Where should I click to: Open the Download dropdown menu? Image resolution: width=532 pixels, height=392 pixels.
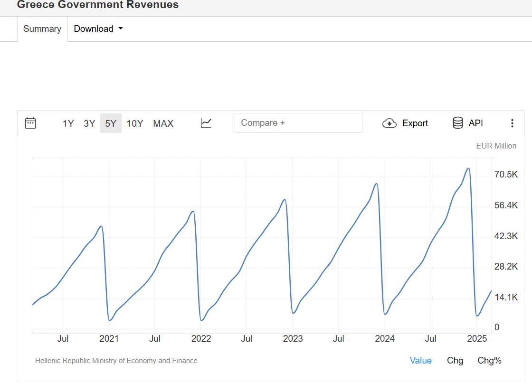coord(98,29)
